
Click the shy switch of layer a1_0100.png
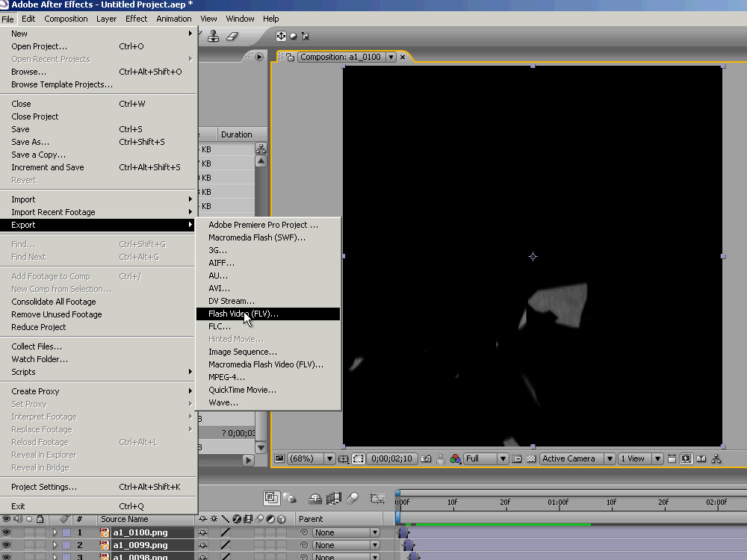coord(203,532)
